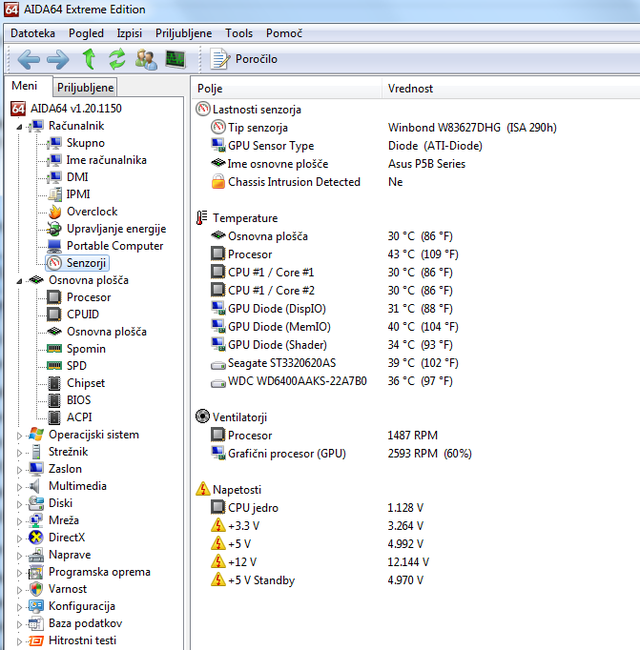Open the Pogled menu
640x650 pixels.
click(x=86, y=33)
